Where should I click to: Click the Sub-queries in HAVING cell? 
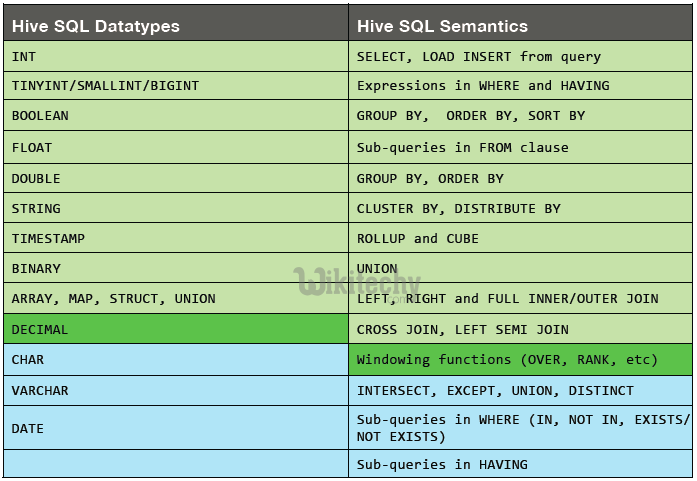point(520,464)
